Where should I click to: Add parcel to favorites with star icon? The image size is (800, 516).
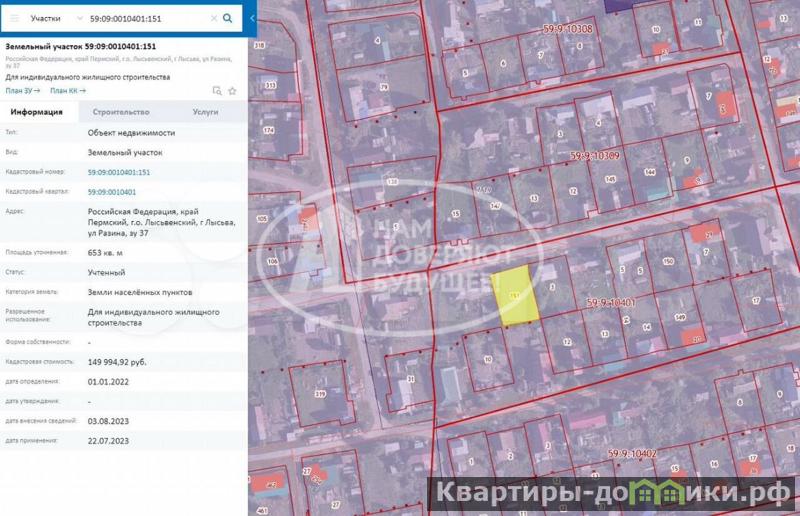(232, 90)
